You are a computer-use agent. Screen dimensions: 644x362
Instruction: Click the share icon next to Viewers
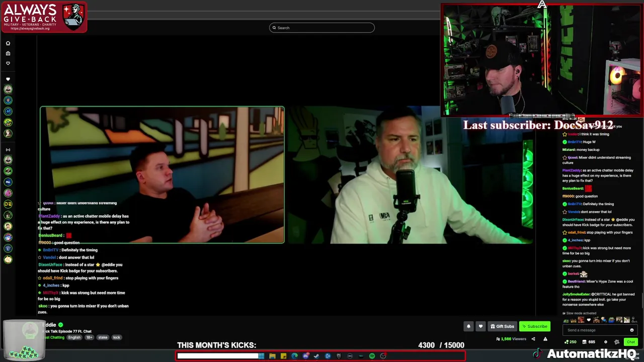[533, 339]
